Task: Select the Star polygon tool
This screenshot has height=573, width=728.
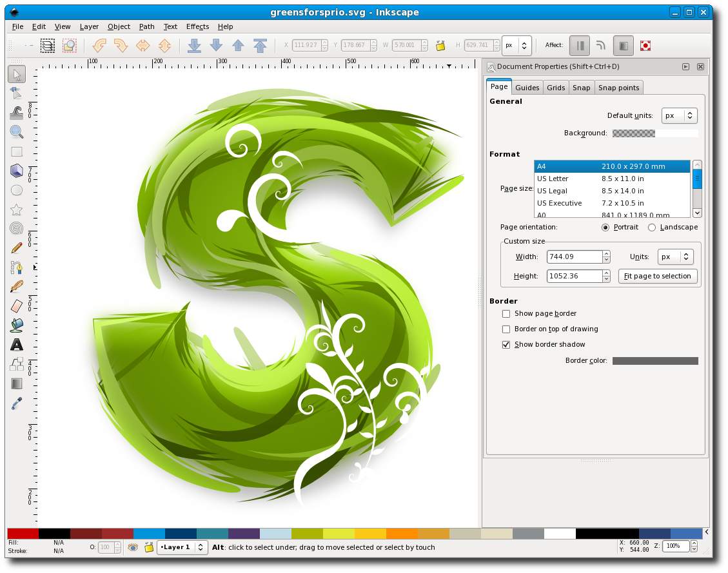Action: point(16,209)
